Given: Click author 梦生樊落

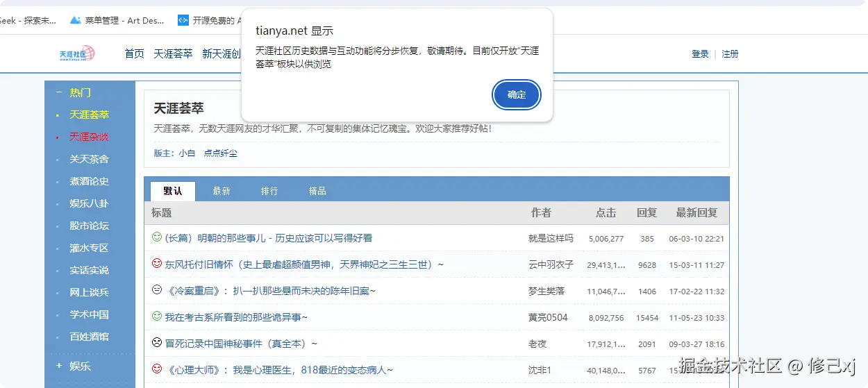Looking at the screenshot, I should pyautogui.click(x=546, y=291).
